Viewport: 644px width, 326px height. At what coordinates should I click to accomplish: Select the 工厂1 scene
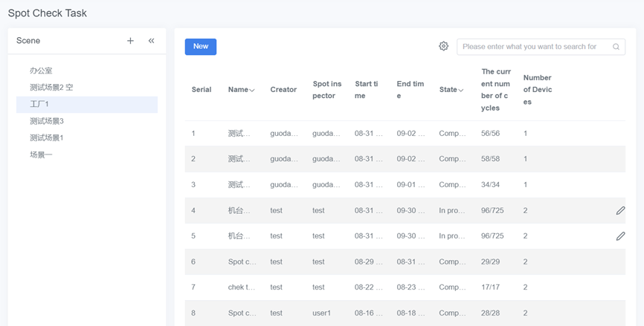pos(39,104)
